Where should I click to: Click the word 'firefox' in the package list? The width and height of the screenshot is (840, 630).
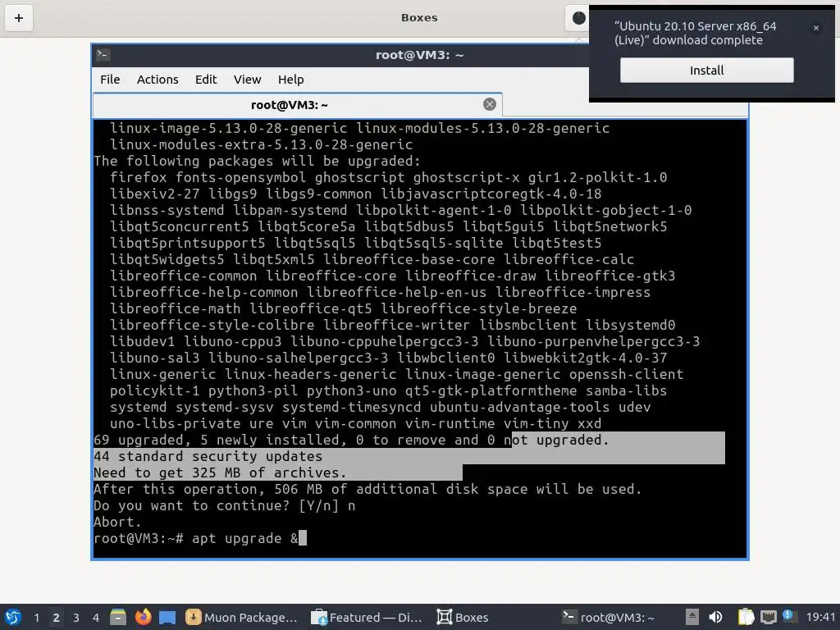[x=138, y=177]
